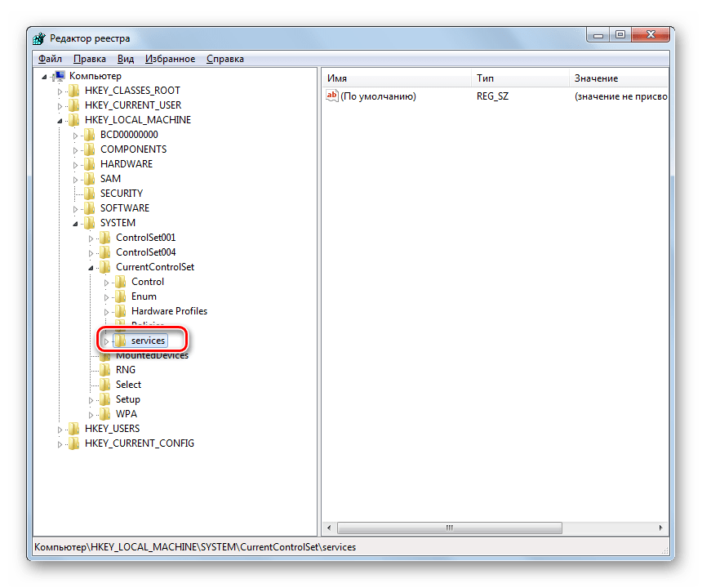This screenshot has height=588, width=702.
Task: Click the Hardware Profiles folder icon
Action: coord(121,311)
